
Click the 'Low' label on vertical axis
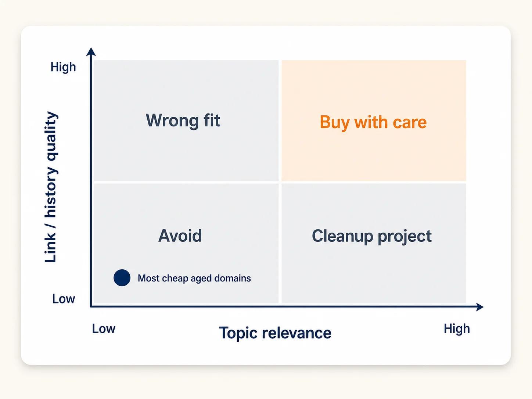[64, 299]
